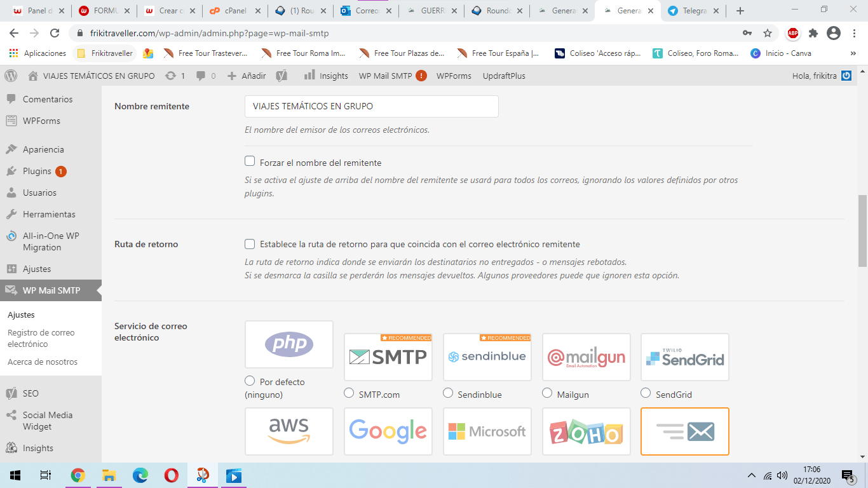Open Registro de correo electrónico submenu
Viewport: 868px width, 488px height.
41,338
